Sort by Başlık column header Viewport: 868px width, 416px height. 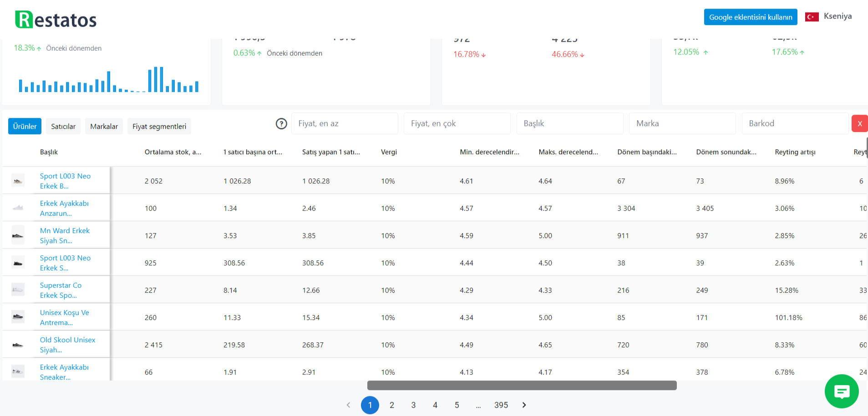[49, 152]
